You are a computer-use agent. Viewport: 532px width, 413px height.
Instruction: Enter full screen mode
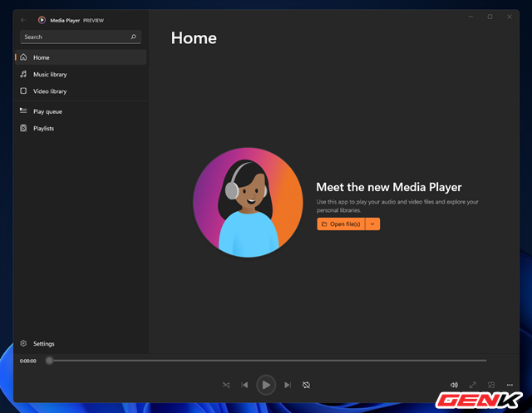coord(473,385)
